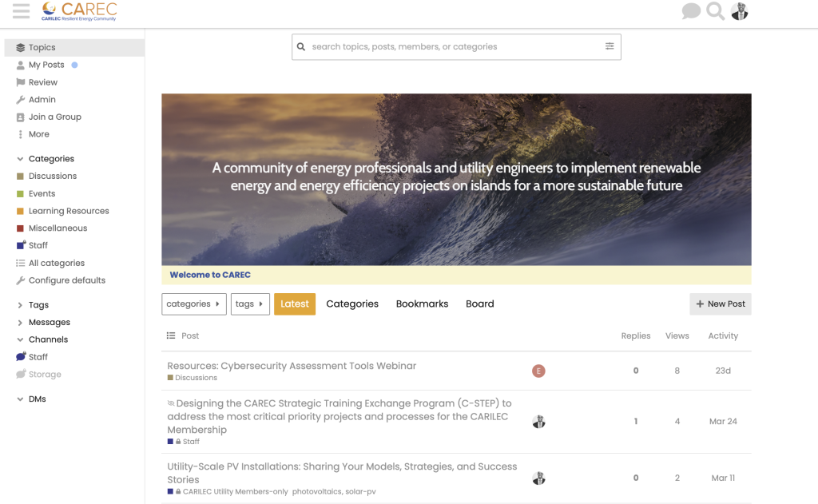818x504 pixels.
Task: Open the tags filter dropdown
Action: pyautogui.click(x=250, y=304)
